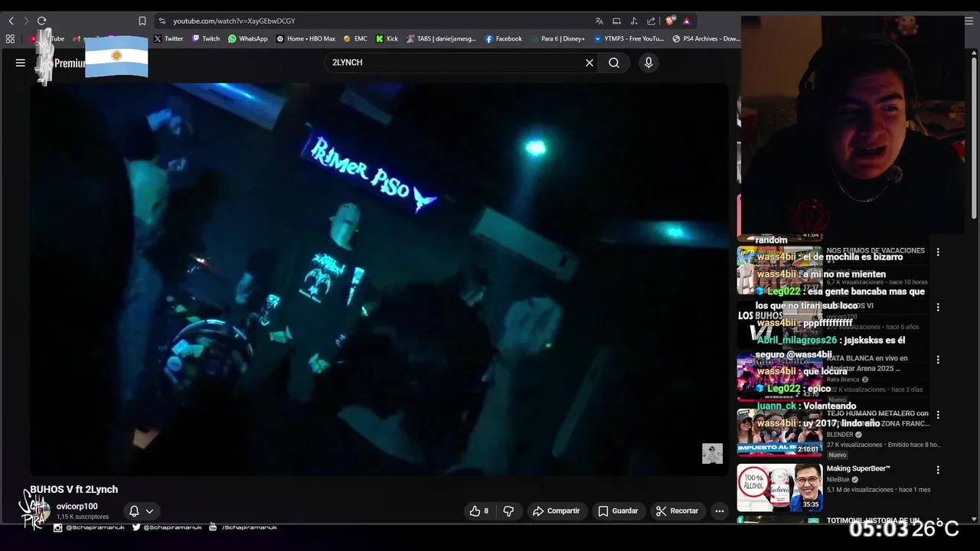This screenshot has width=980, height=551.
Task: Click the video player area
Action: point(380,279)
